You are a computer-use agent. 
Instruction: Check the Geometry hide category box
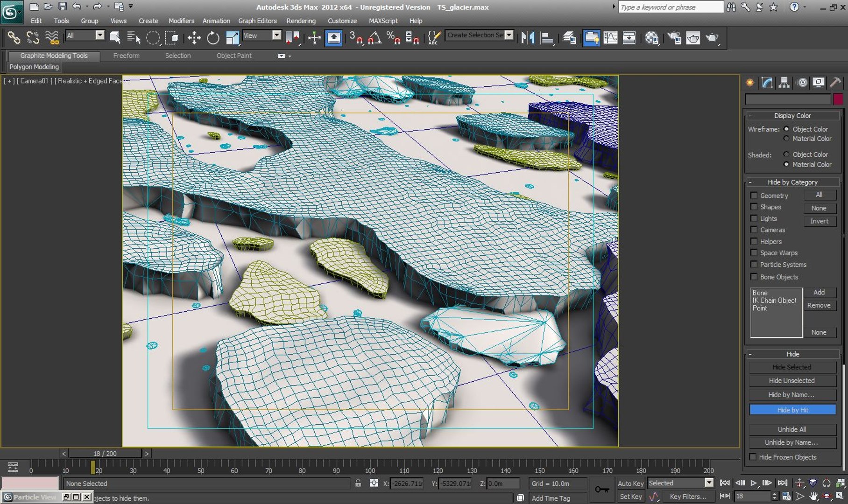[x=754, y=195]
